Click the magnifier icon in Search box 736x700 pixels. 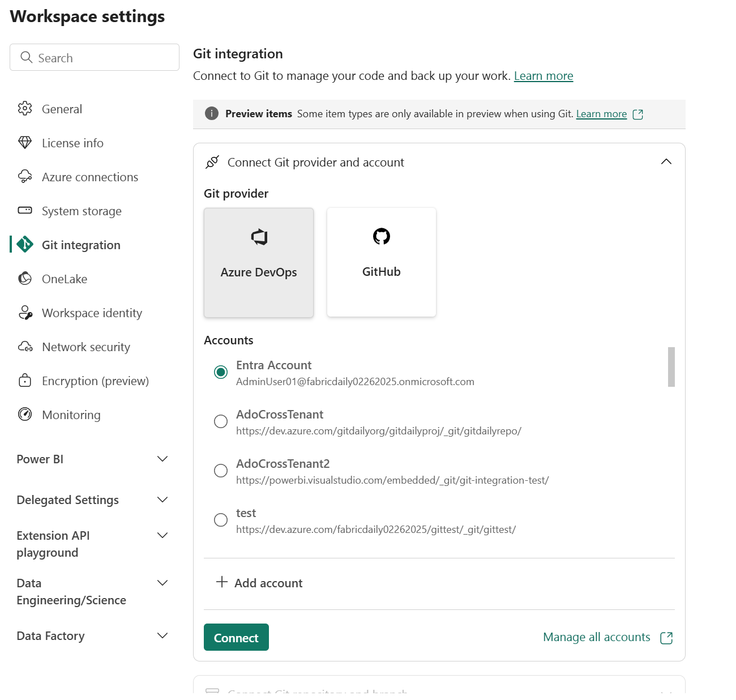coord(26,57)
